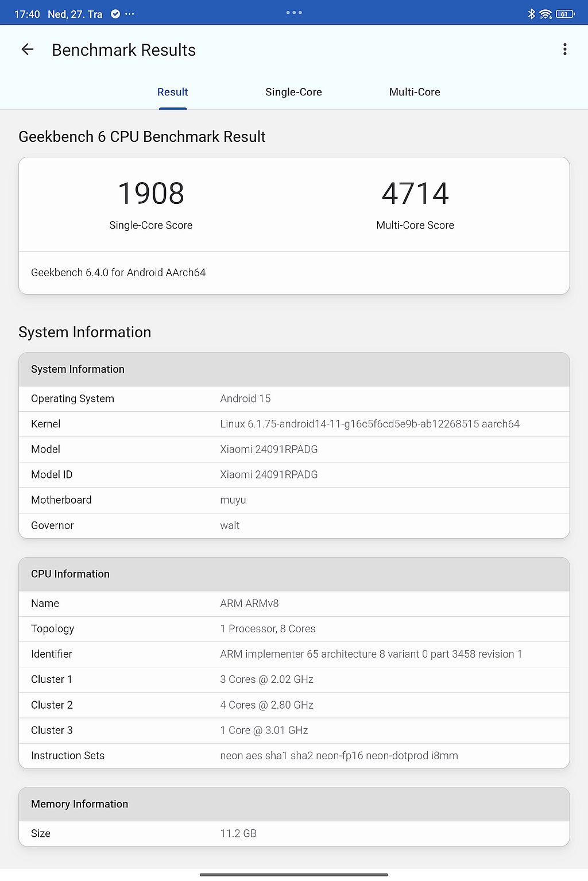Tap the status bar notification ellipsis

[130, 14]
